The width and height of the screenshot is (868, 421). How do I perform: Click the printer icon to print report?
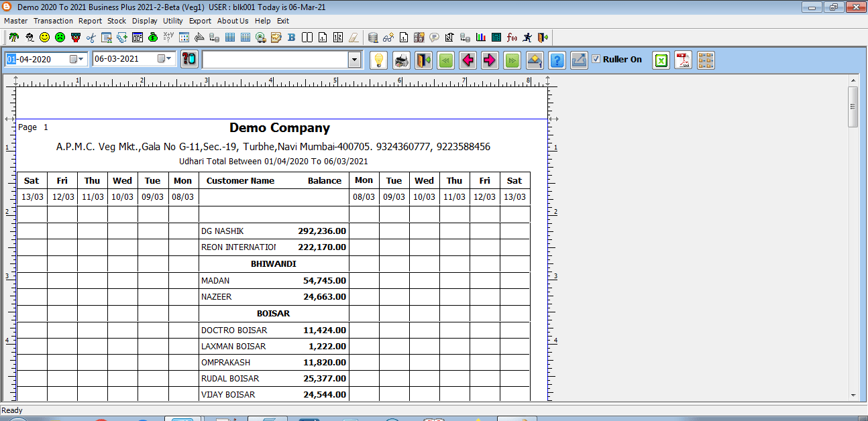point(401,60)
